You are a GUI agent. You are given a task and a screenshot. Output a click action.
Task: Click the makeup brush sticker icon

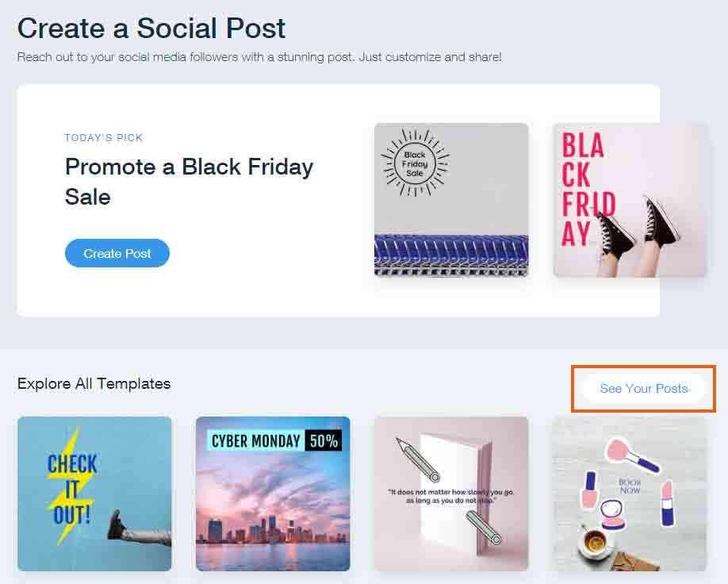(631, 455)
